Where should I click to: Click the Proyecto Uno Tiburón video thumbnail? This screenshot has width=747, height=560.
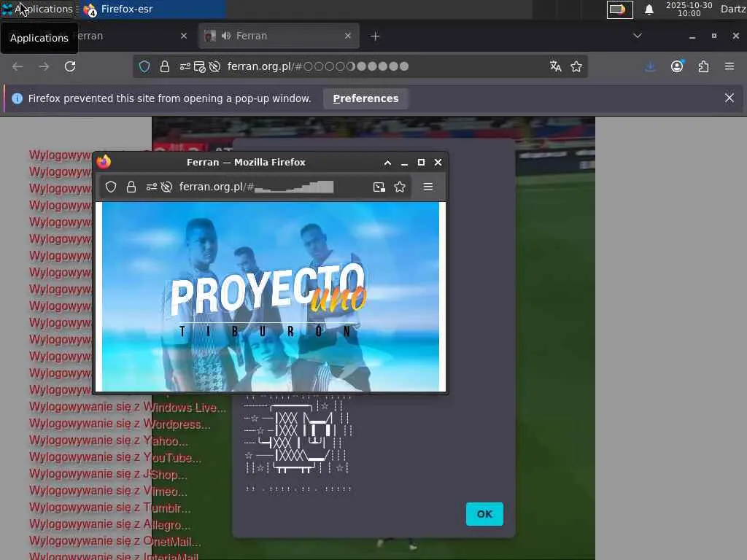271,296
